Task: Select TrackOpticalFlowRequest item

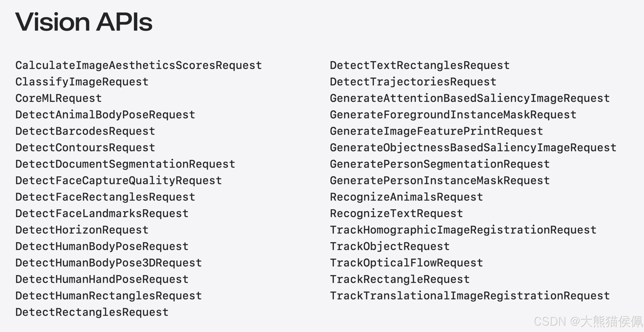Action: 407,263
